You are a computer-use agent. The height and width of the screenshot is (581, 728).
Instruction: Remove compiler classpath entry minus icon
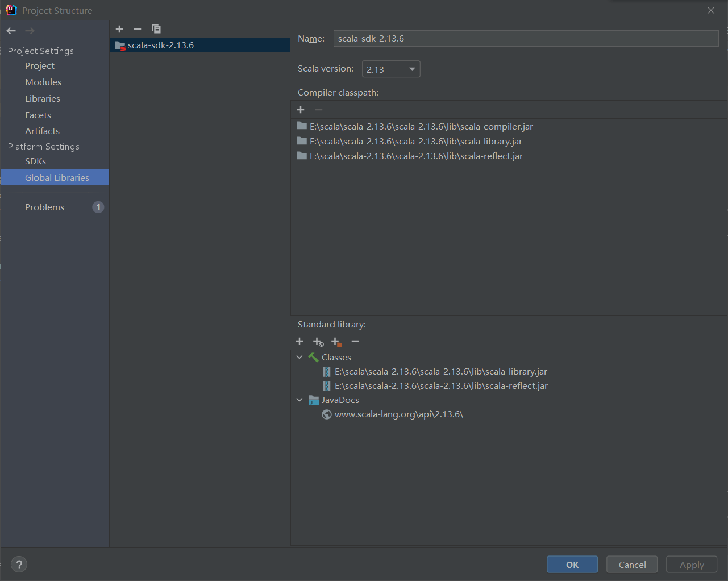319,110
